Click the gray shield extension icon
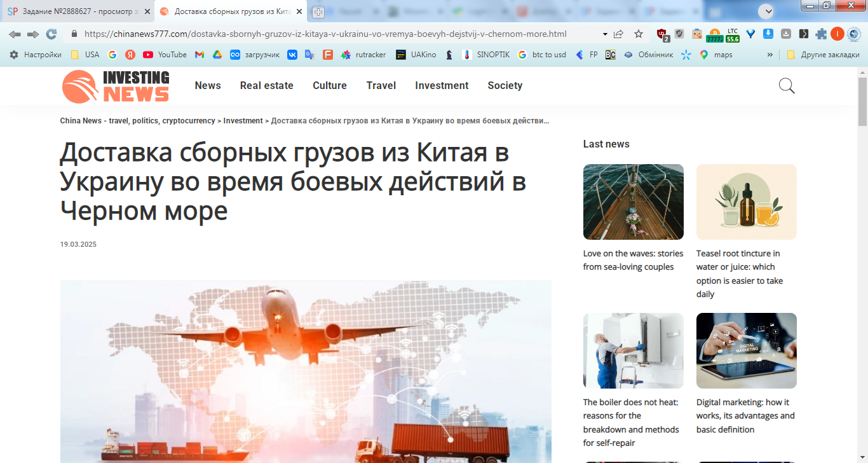Screen dimensions: 868x463 point(680,34)
